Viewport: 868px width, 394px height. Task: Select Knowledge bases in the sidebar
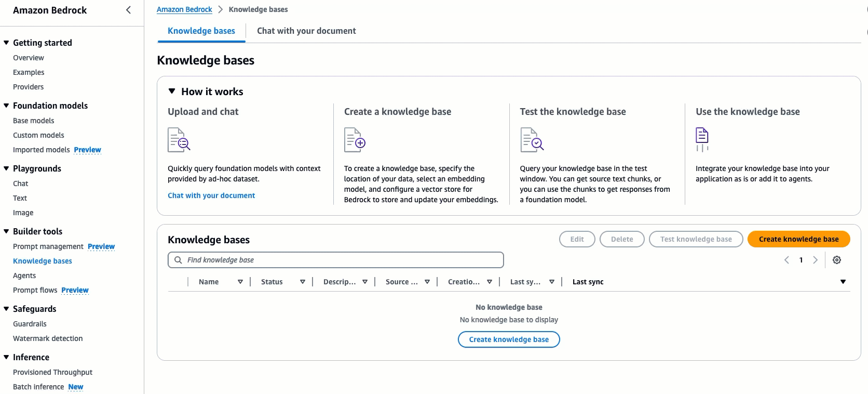coord(43,261)
